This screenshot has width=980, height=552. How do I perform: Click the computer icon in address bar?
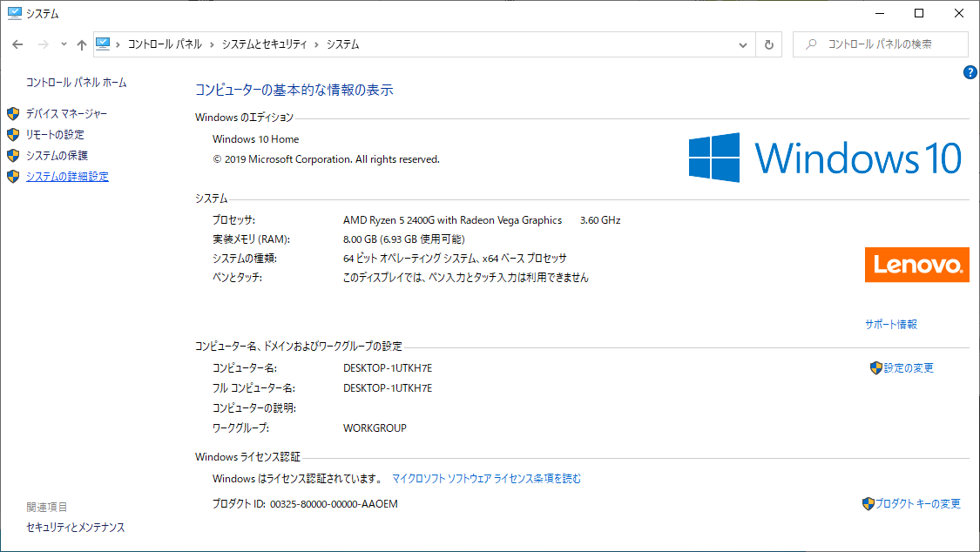pyautogui.click(x=103, y=44)
